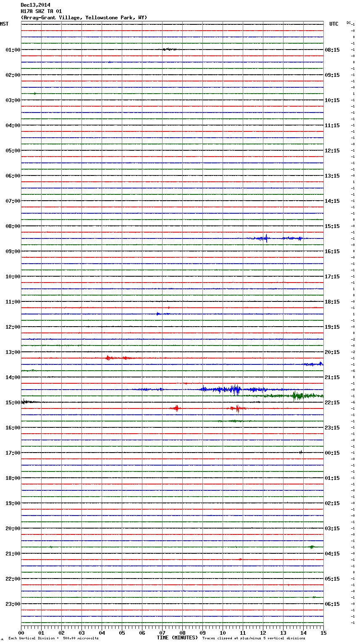Select the 16:00 MST row label
The width and height of the screenshot is (357, 644).
click(13, 428)
